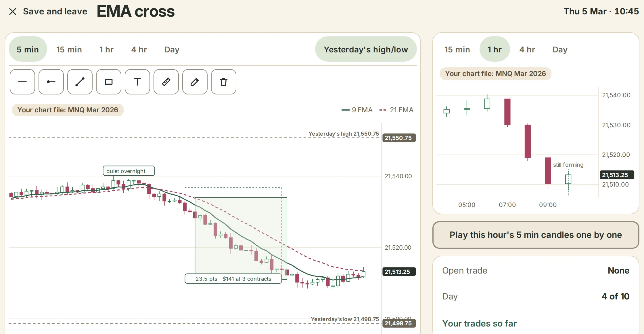
Task: Set side chart to Day
Action: 560,49
